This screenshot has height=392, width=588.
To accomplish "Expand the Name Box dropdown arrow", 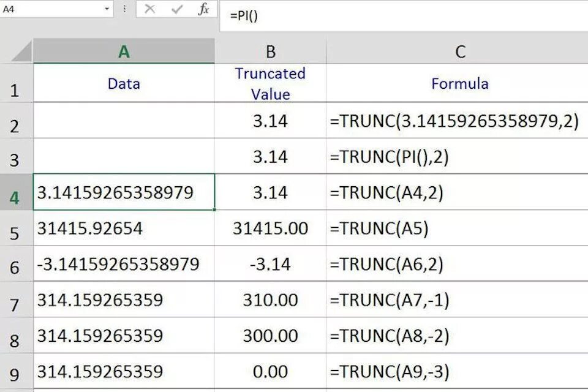I will coord(107,9).
